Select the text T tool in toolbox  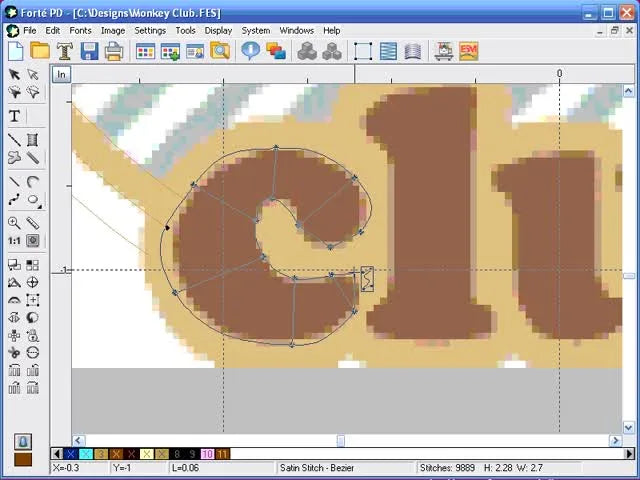pyautogui.click(x=14, y=116)
